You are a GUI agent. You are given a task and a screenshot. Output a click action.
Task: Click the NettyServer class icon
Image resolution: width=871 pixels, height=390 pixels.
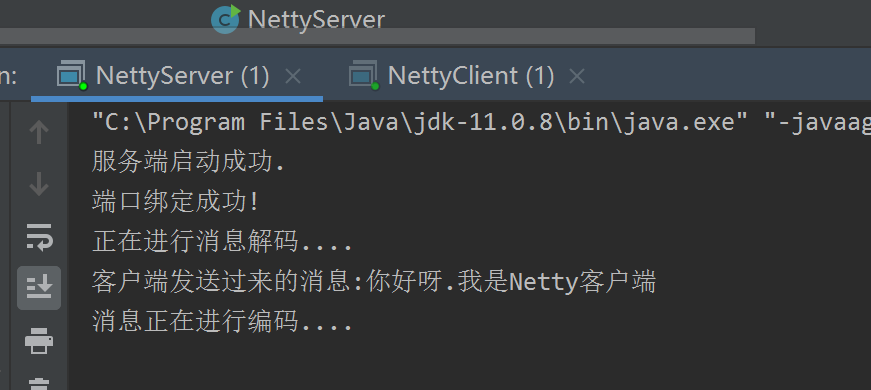tap(226, 19)
